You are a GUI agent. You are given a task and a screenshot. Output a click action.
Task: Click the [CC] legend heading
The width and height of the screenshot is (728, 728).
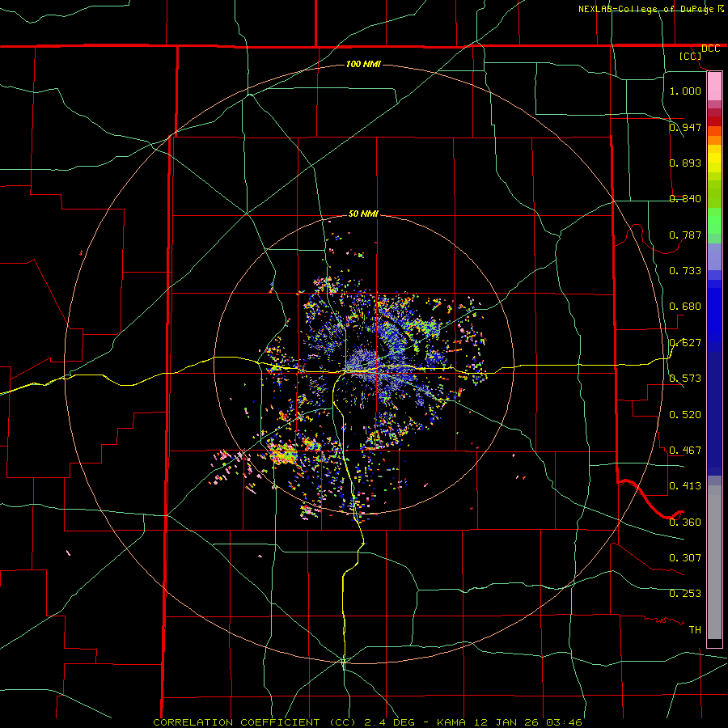[x=691, y=56]
